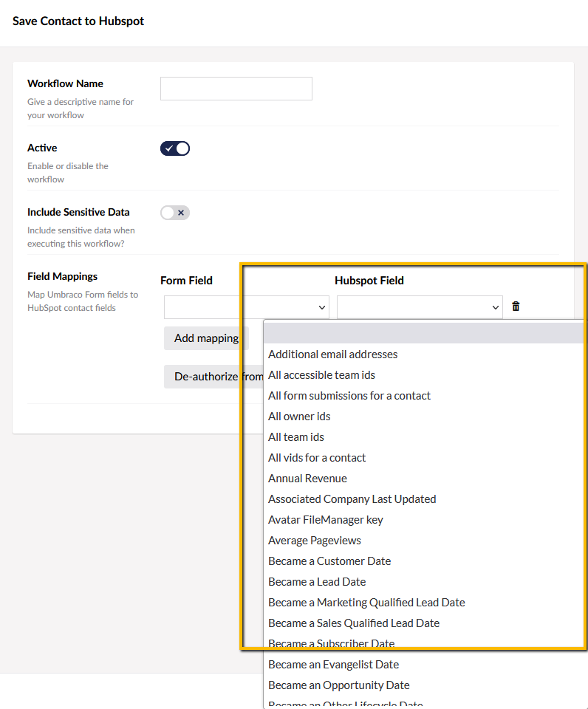
Task: Select All form submissions for a contact
Action: click(x=349, y=395)
